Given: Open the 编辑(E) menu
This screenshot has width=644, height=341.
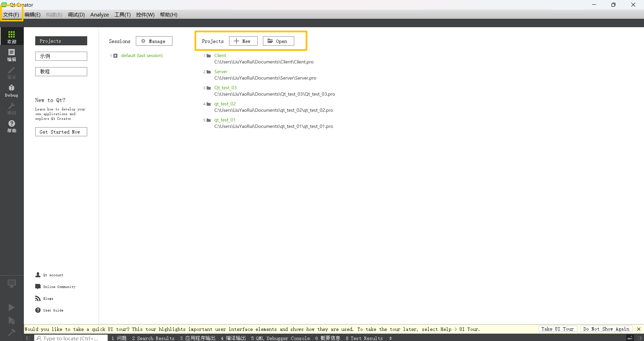Looking at the screenshot, I should click(x=33, y=14).
